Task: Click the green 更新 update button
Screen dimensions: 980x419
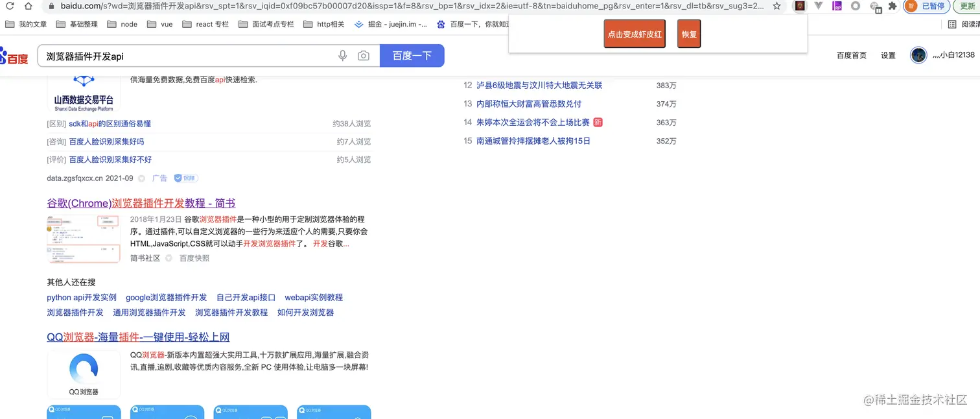Action: click(966, 6)
